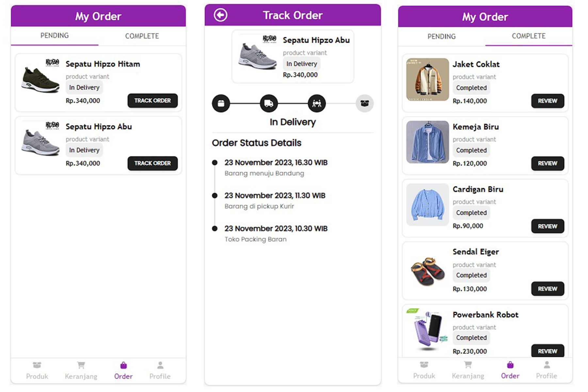The image size is (588, 392).
Task: Open Keranjang cart in left screen's bottom bar
Action: 81,370
